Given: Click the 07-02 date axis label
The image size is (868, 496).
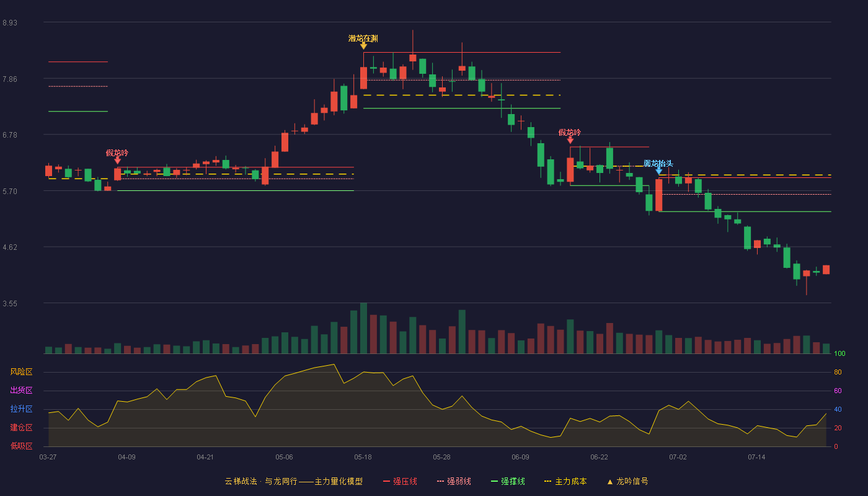Looking at the screenshot, I should click(x=678, y=457).
